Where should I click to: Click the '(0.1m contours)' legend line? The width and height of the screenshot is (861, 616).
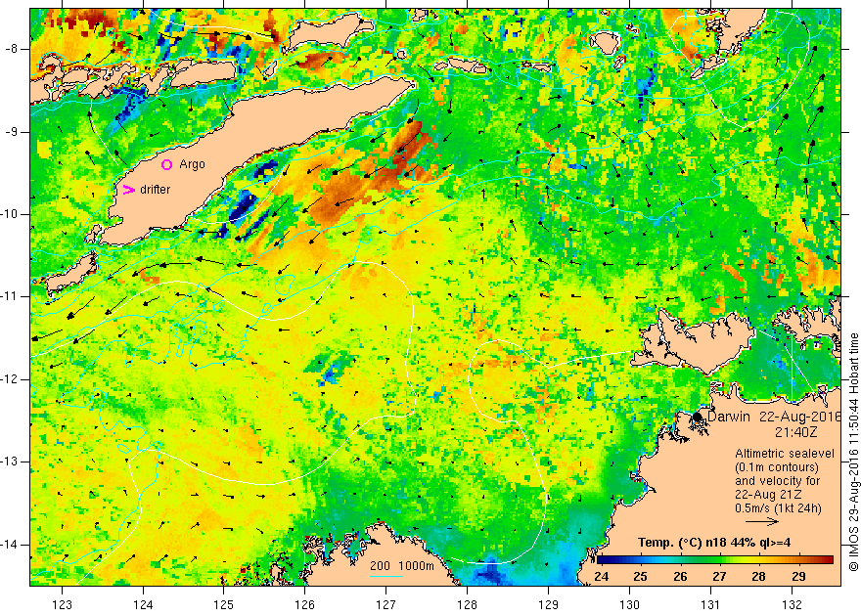(777, 467)
